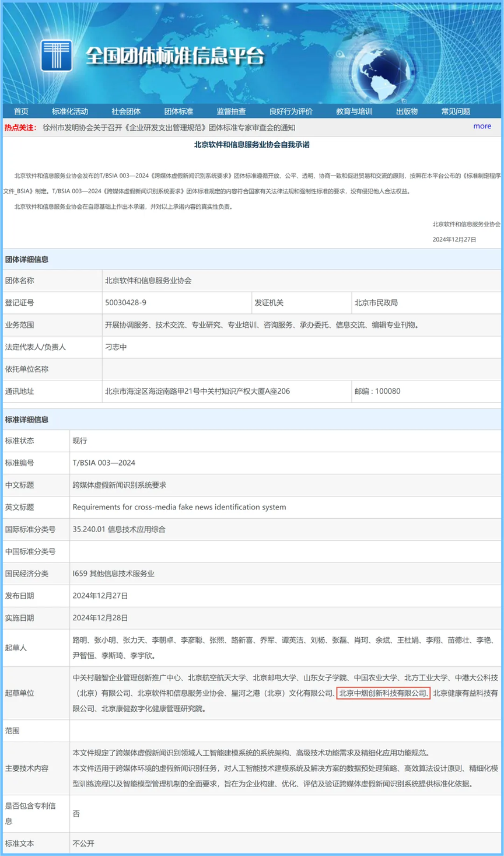
Task: Open the 常见问题 menu item
Action: [x=456, y=111]
